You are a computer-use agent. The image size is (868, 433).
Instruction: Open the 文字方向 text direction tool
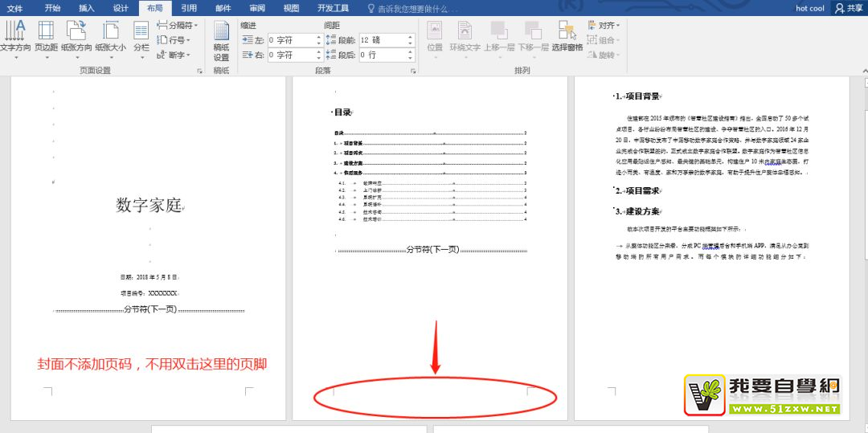(14, 37)
